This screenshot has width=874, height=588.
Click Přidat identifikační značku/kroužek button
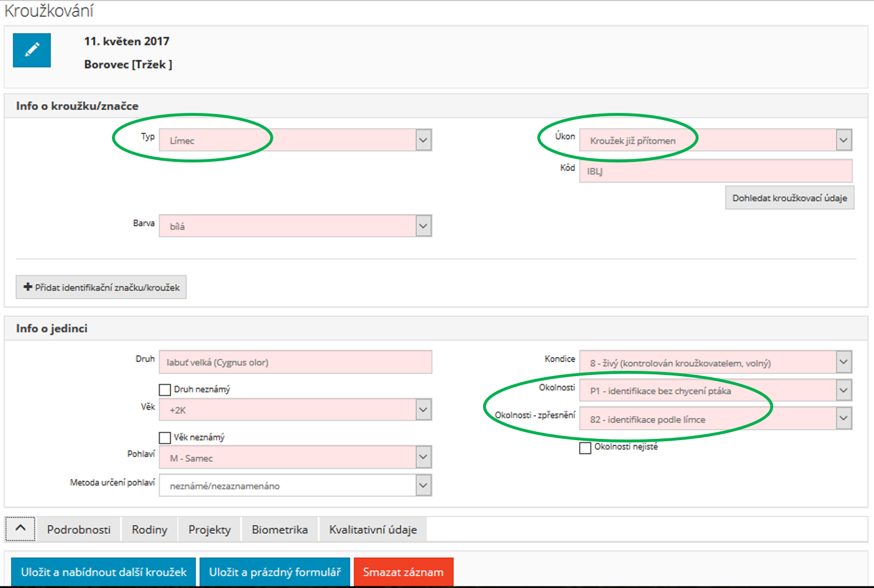[101, 287]
